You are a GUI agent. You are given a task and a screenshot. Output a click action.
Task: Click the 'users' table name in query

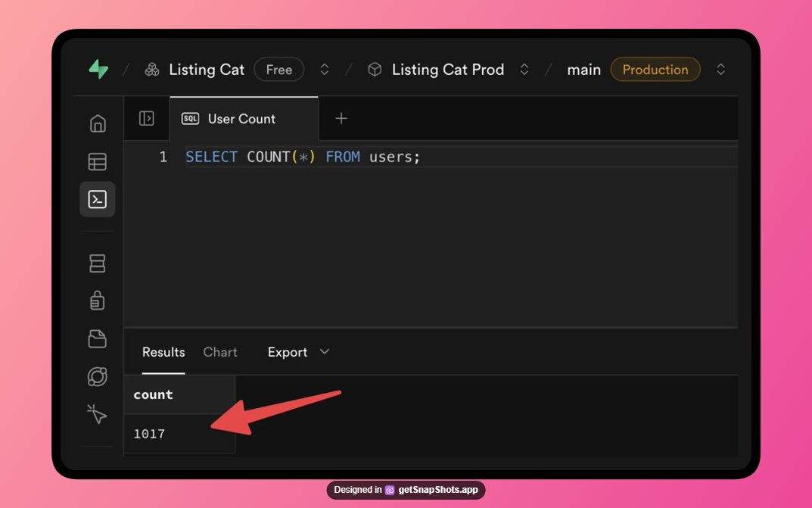(391, 157)
